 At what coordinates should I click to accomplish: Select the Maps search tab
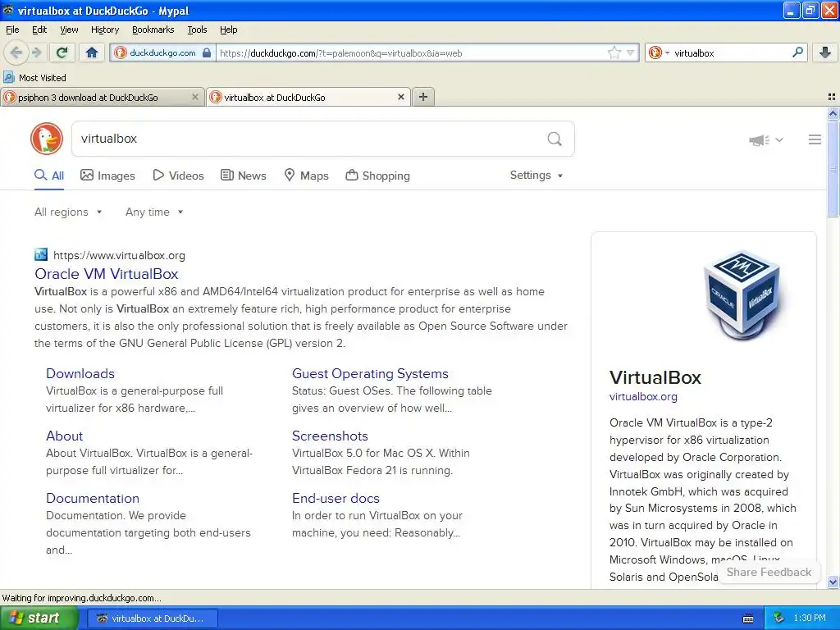(306, 176)
